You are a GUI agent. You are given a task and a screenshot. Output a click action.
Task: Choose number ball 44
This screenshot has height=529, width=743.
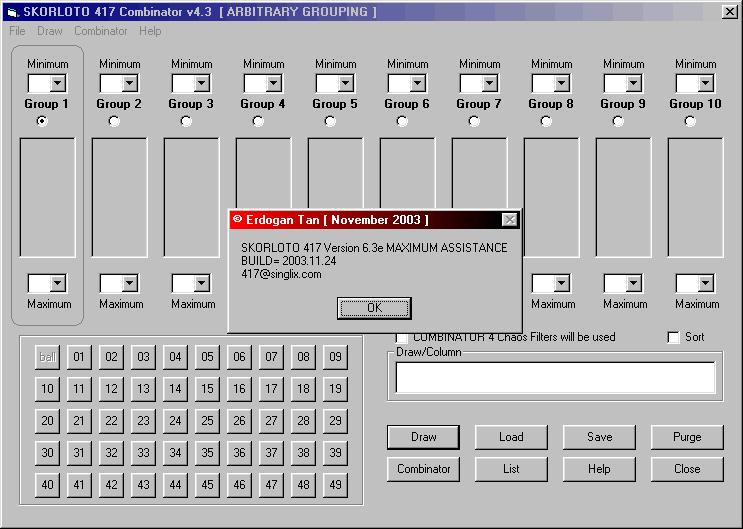point(175,485)
